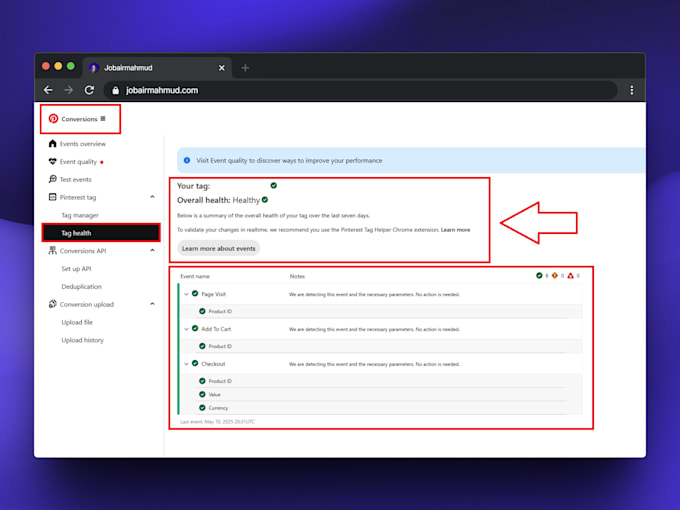Close the Jobairmahmud tab

[x=222, y=68]
